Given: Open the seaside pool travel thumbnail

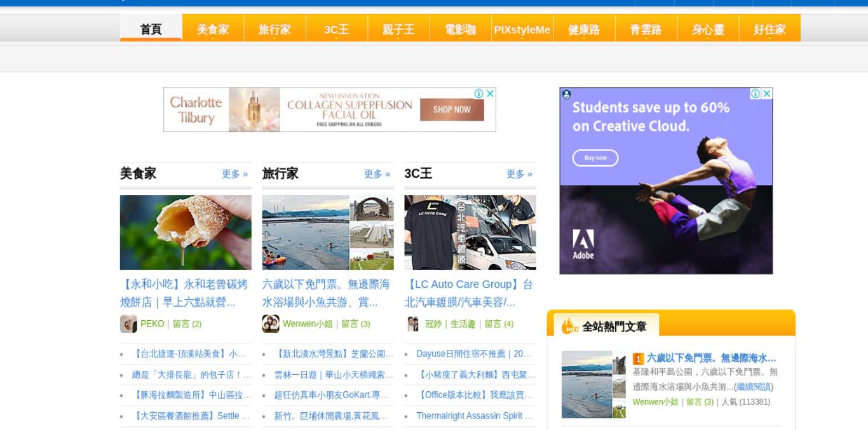Looking at the screenshot, I should (328, 232).
